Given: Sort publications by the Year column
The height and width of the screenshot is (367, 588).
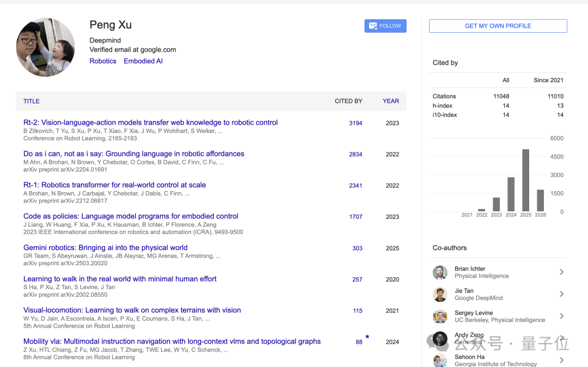Looking at the screenshot, I should 390,101.
